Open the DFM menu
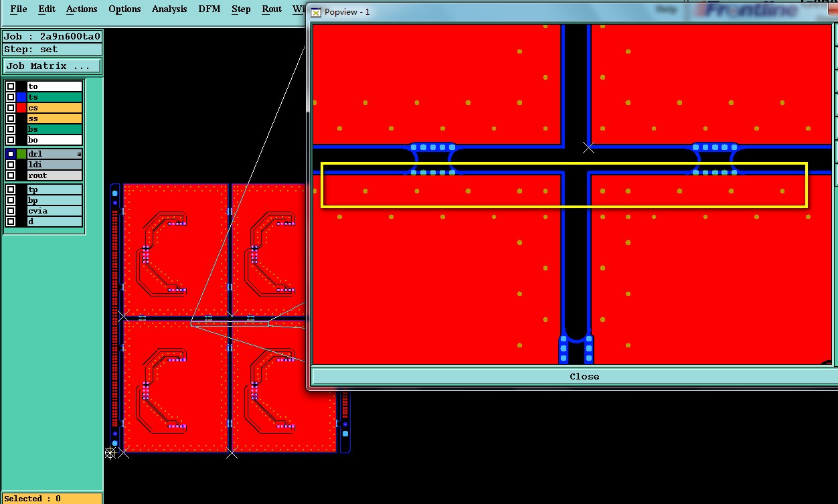This screenshot has height=504, width=838. tap(211, 9)
